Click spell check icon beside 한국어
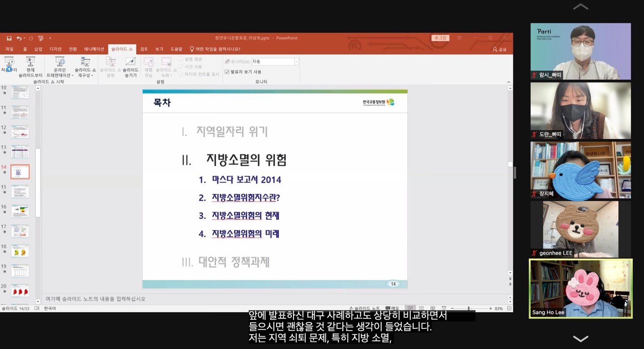 (37, 308)
